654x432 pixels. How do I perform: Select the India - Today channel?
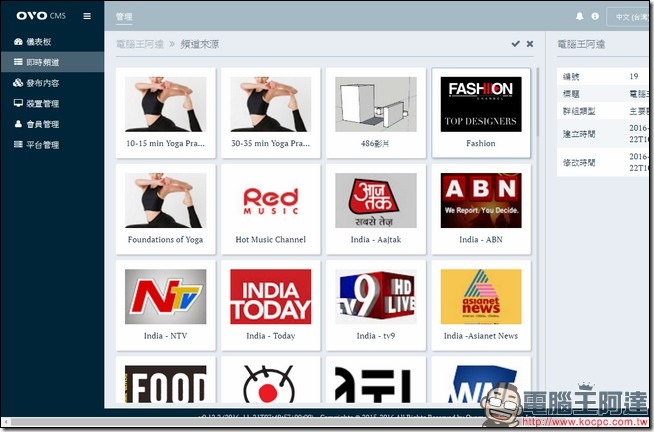(x=271, y=305)
